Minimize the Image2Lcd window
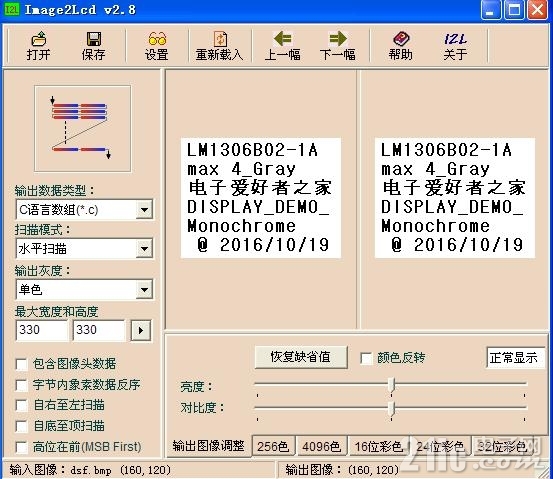Viewport: 553px width, 479px height. (491, 10)
